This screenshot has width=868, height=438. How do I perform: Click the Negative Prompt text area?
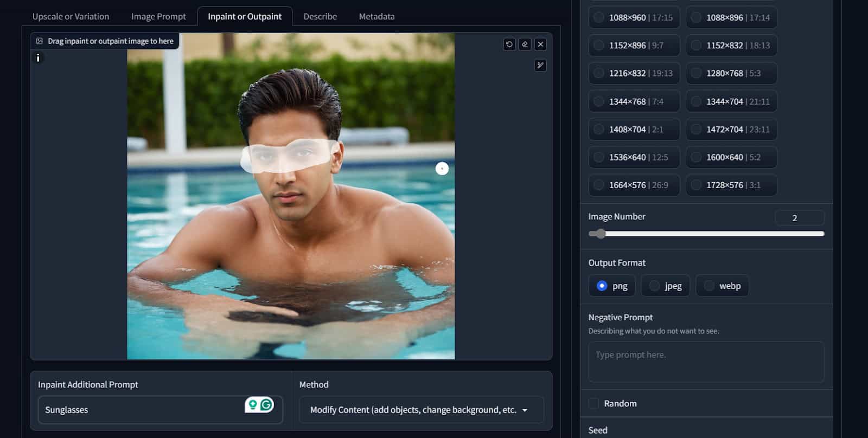coord(706,361)
